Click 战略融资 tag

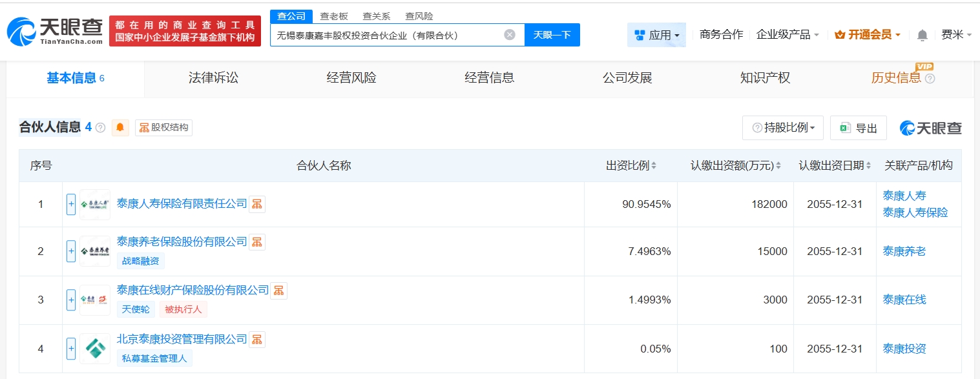pos(141,261)
